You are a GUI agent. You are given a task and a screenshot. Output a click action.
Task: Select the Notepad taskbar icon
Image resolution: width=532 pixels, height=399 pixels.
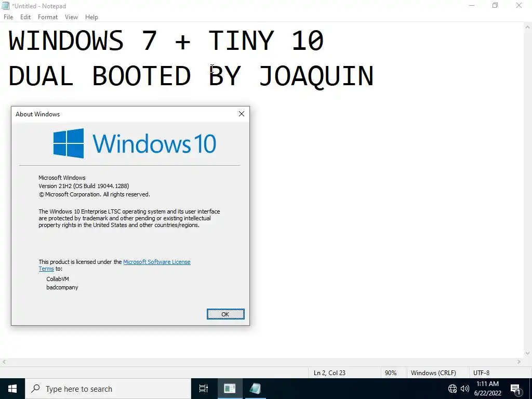pos(255,389)
